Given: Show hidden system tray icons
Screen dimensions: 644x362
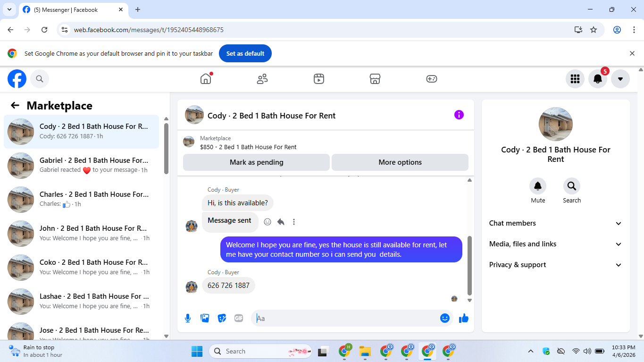Looking at the screenshot, I should pos(531,351).
